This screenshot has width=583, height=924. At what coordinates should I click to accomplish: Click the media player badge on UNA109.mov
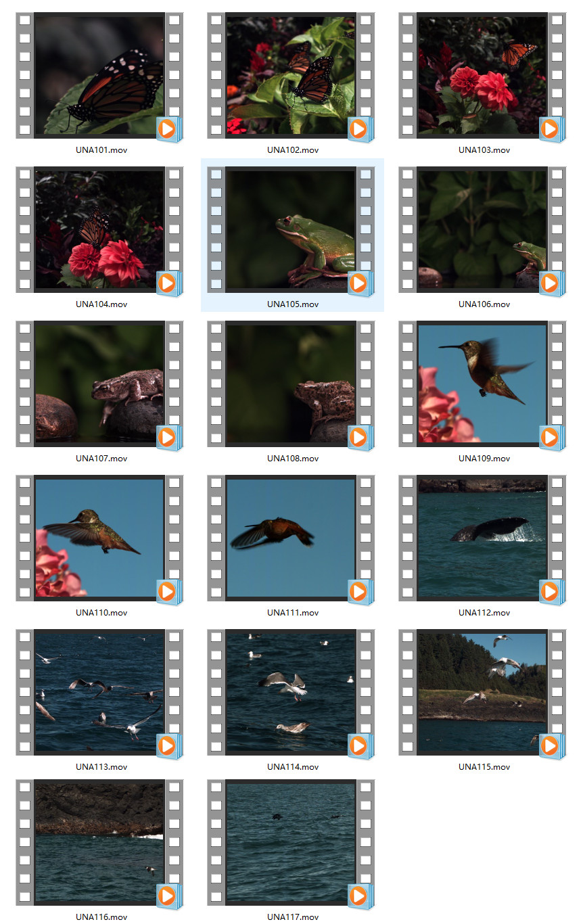[x=552, y=438]
